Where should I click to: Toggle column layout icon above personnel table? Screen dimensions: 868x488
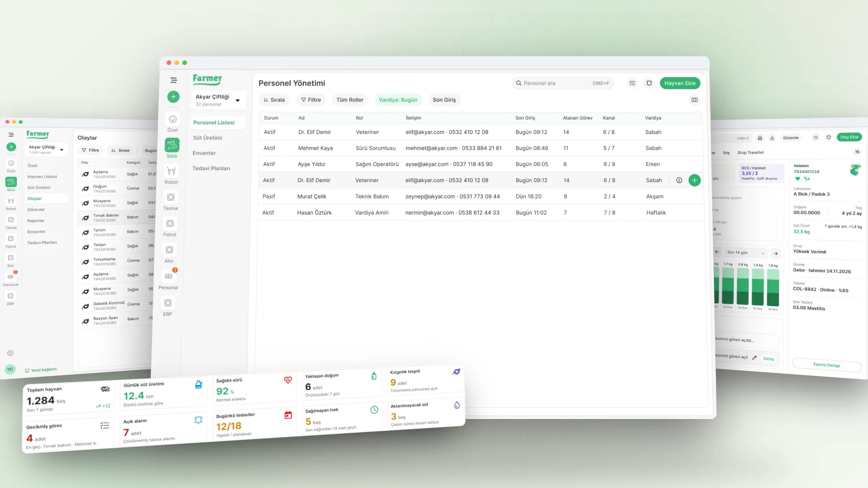(694, 100)
